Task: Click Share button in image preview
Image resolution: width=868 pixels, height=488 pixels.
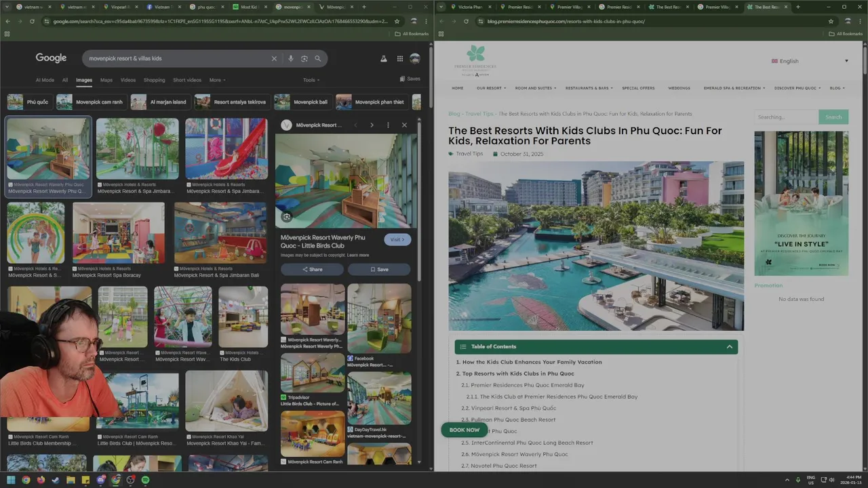Action: [312, 269]
